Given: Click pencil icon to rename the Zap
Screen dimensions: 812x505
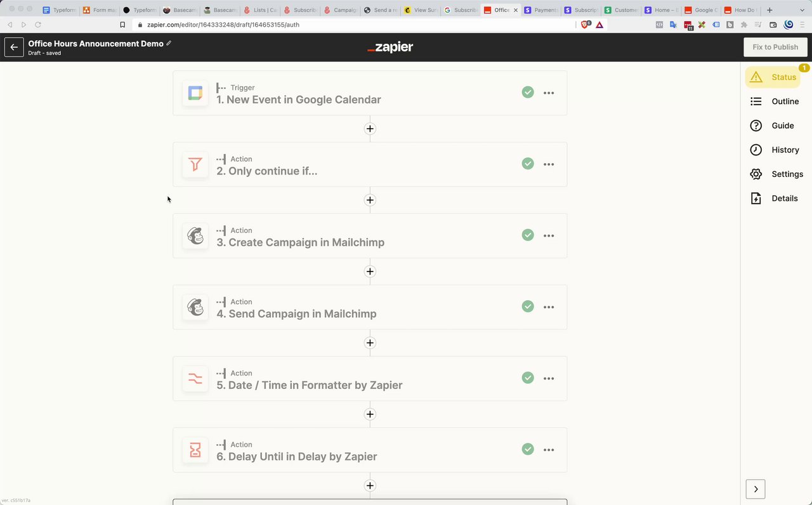Looking at the screenshot, I should [x=169, y=43].
